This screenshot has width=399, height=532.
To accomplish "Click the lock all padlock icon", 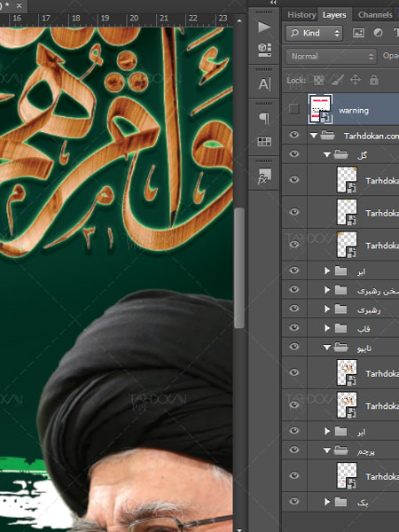I will (x=374, y=80).
